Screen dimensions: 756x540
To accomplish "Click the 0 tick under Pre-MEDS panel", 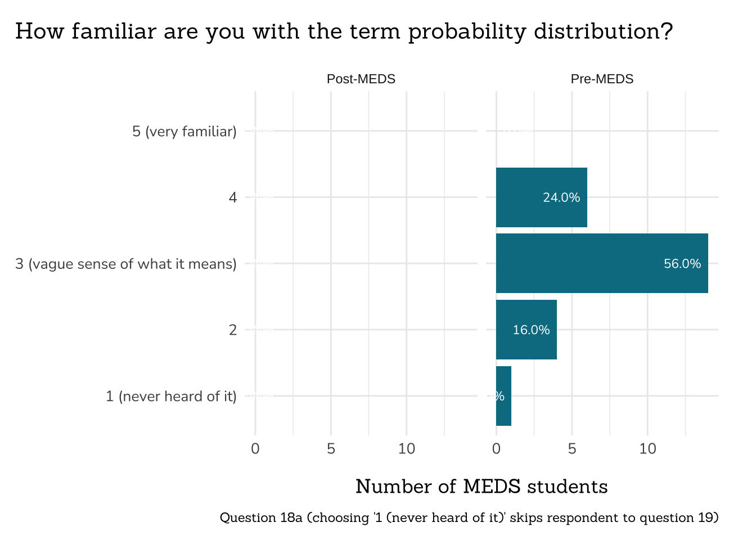I will coord(496,449).
